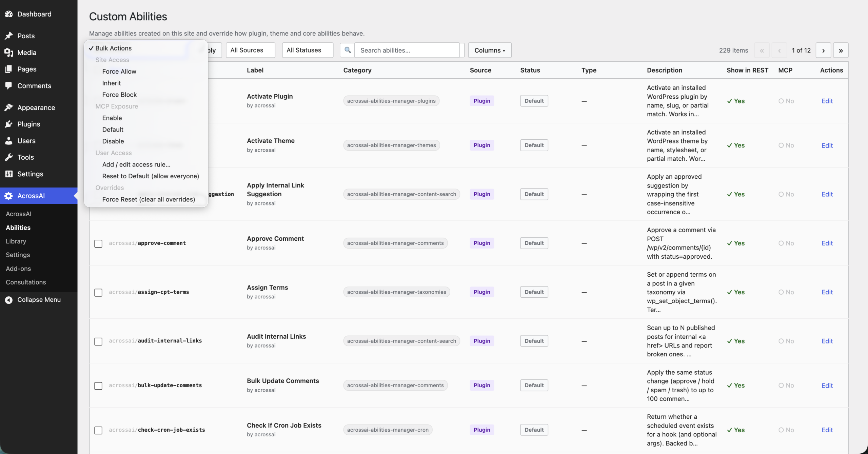Sort by the Status column header
Screen dimensions: 868x454
[x=530, y=70]
